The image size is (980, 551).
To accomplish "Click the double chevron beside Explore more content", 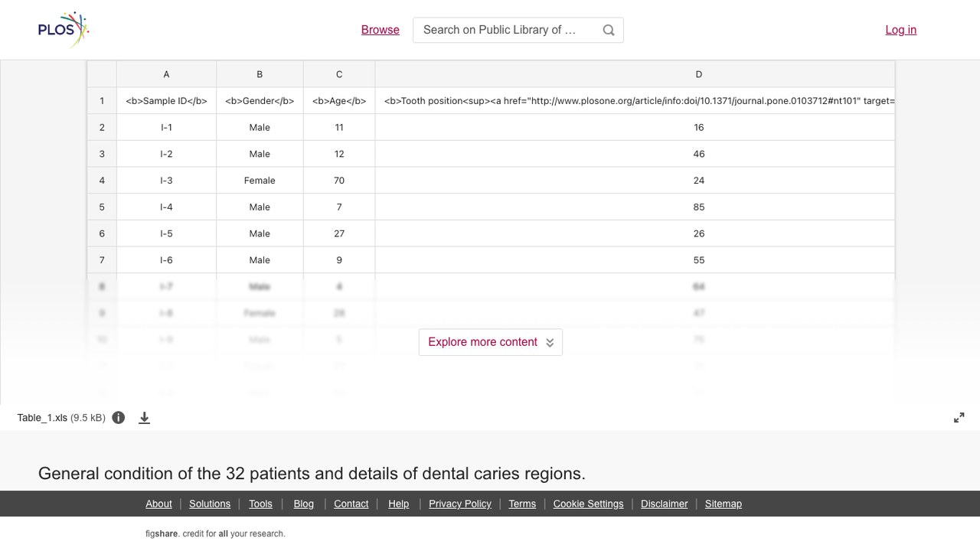I will click(x=550, y=343).
